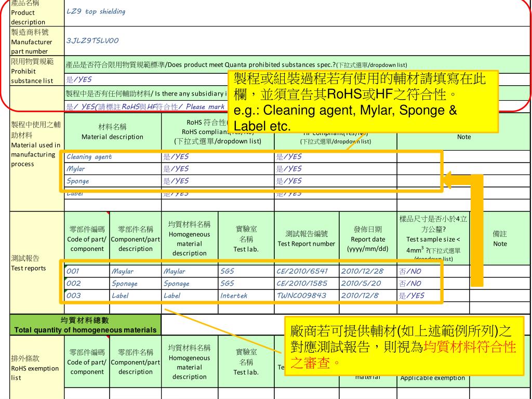Open the RoHS compliant dropdown for Cleaning agent
The width and height of the screenshot is (532, 399).
218,157
